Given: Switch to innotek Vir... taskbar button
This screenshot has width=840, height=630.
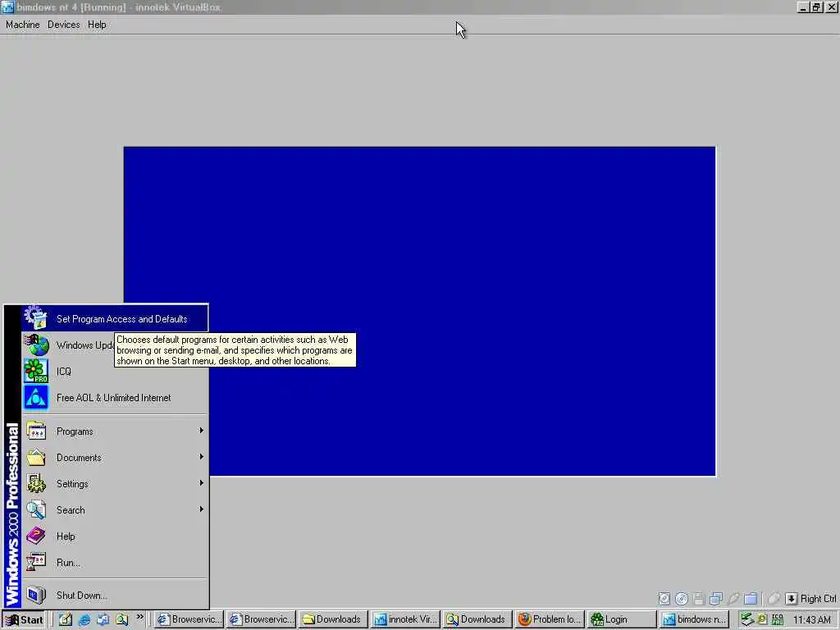Looking at the screenshot, I should (405, 620).
